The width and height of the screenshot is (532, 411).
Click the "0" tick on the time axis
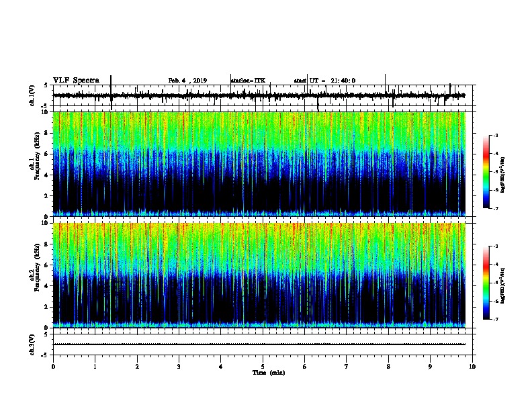coord(53,367)
